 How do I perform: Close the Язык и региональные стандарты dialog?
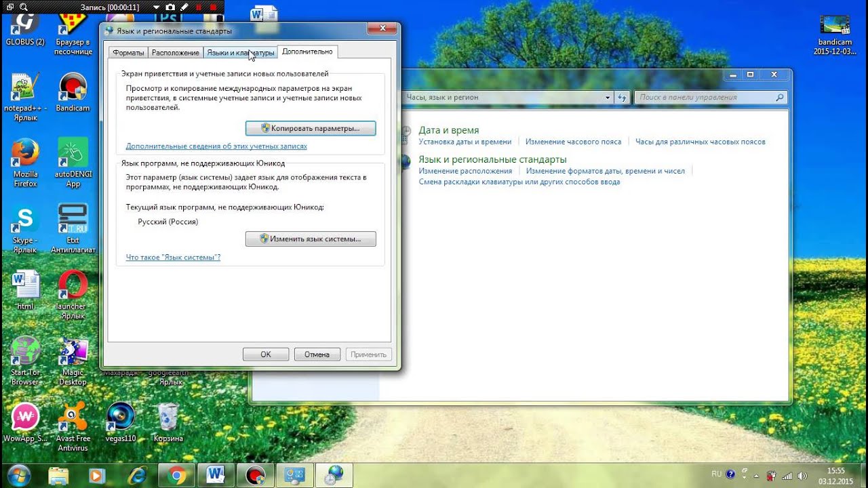tap(382, 28)
